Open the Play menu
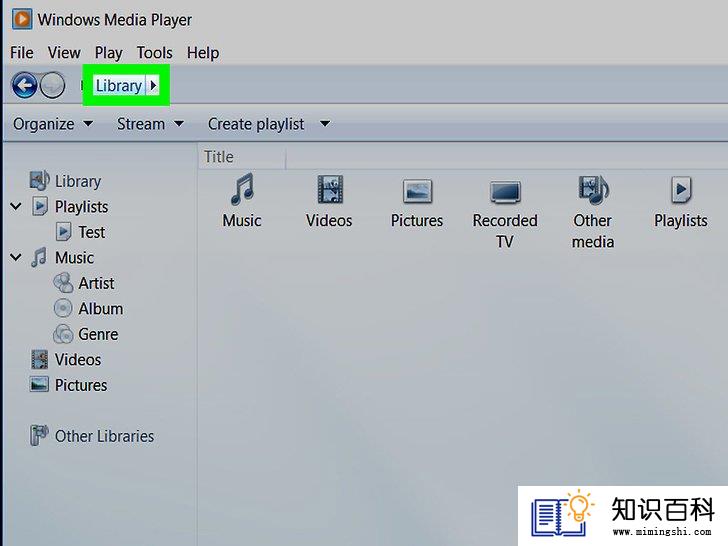Viewport: 728px width, 546px height. pos(109,52)
